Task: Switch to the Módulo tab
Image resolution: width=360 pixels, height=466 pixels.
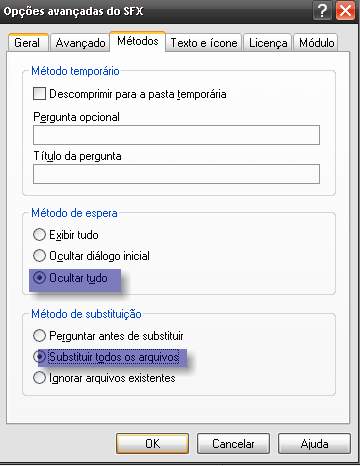Action: point(316,43)
